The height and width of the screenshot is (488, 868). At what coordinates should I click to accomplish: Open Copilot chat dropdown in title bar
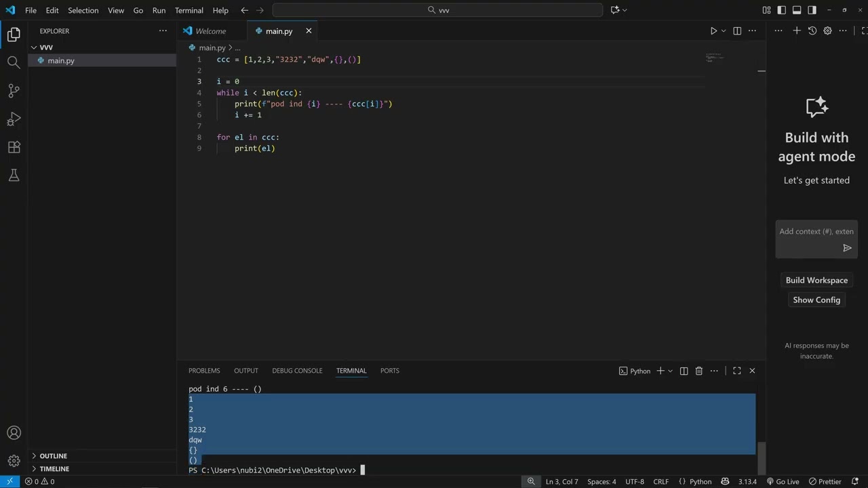625,10
